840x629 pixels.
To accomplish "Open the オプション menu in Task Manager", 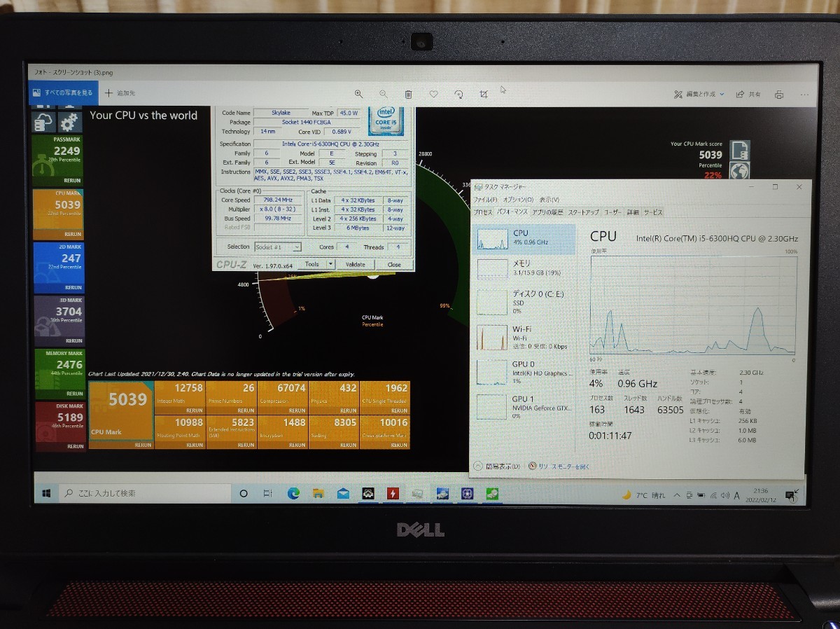I will click(517, 200).
